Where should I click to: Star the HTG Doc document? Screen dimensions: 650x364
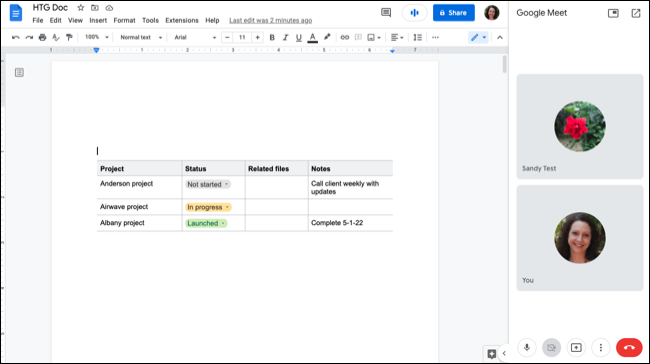pos(81,8)
